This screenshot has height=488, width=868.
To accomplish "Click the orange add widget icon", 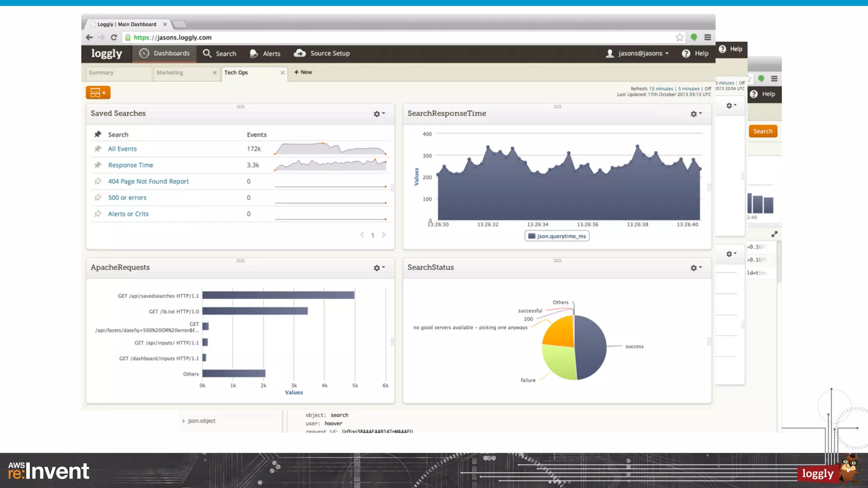I will pyautogui.click(x=98, y=92).
